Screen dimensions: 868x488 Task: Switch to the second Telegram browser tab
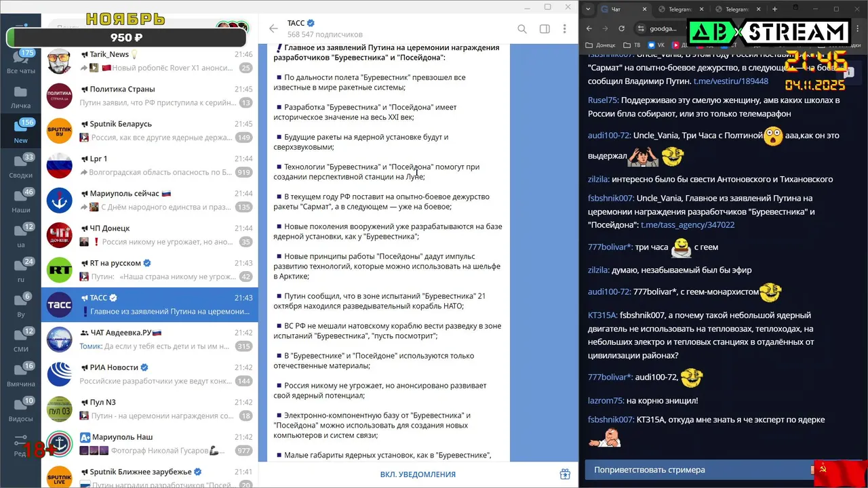[x=736, y=9]
